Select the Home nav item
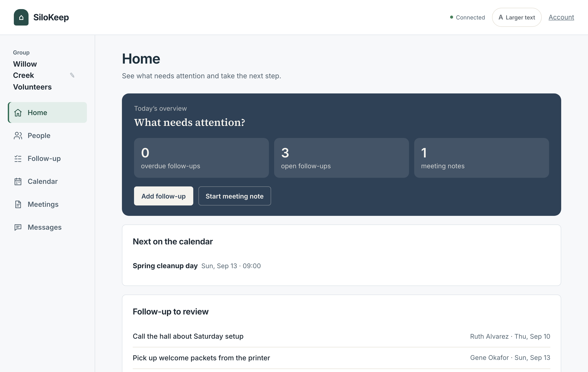This screenshot has height=372, width=588. coord(47,113)
